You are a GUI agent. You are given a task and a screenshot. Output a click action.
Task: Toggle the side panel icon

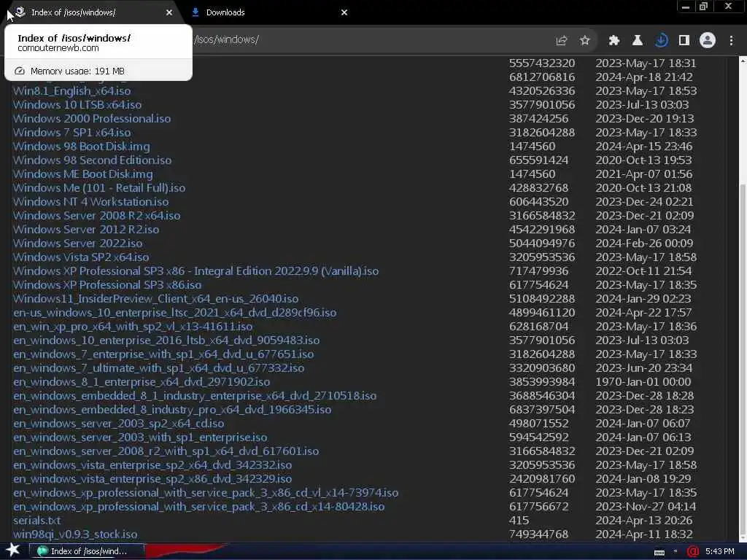coord(684,41)
